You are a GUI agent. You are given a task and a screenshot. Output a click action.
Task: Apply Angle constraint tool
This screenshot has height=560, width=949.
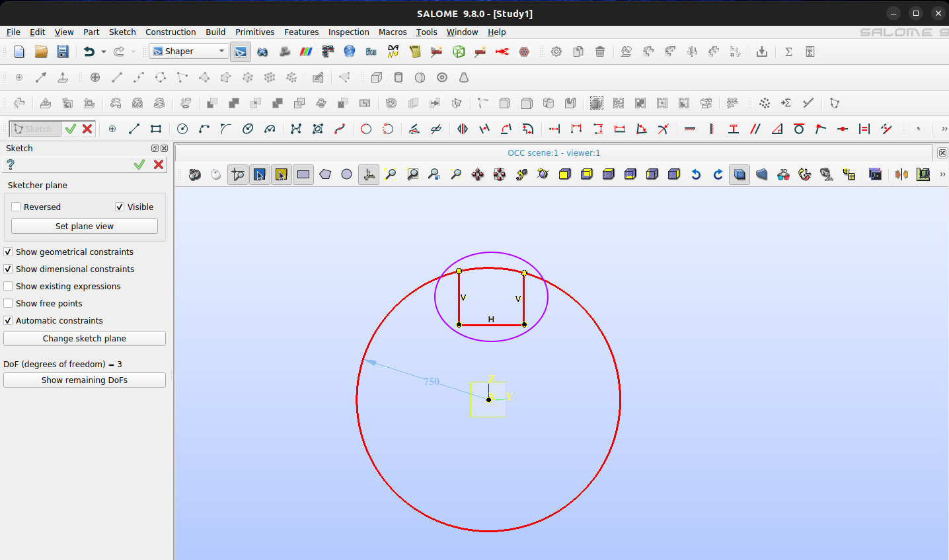coord(642,129)
